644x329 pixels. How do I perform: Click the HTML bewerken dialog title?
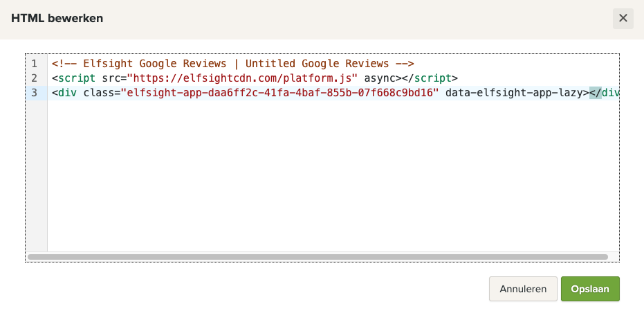tap(57, 19)
